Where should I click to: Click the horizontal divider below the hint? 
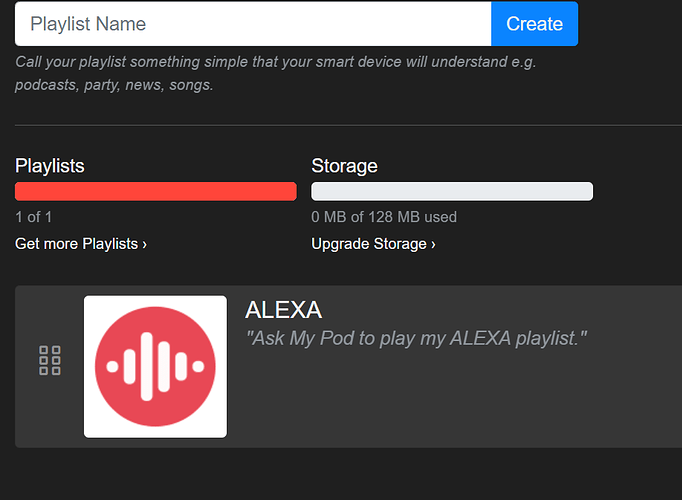coord(348,125)
